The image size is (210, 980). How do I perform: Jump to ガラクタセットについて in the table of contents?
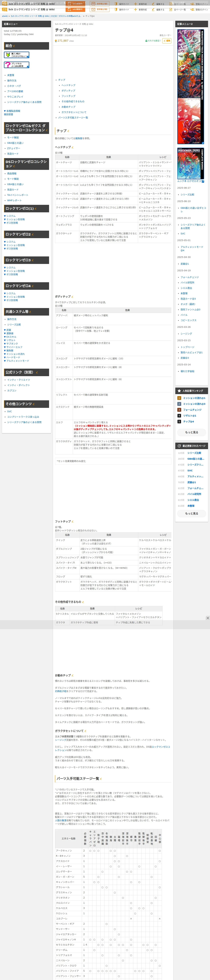point(74,112)
